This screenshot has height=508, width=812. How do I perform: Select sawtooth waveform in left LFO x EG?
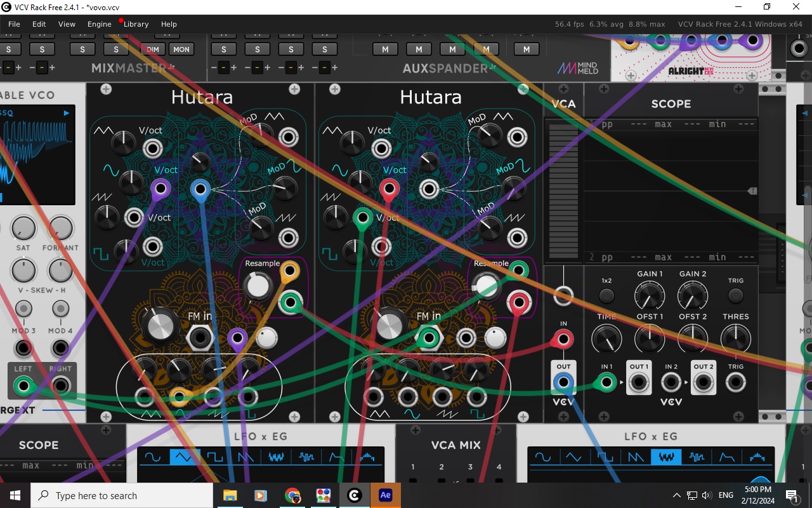point(246,457)
